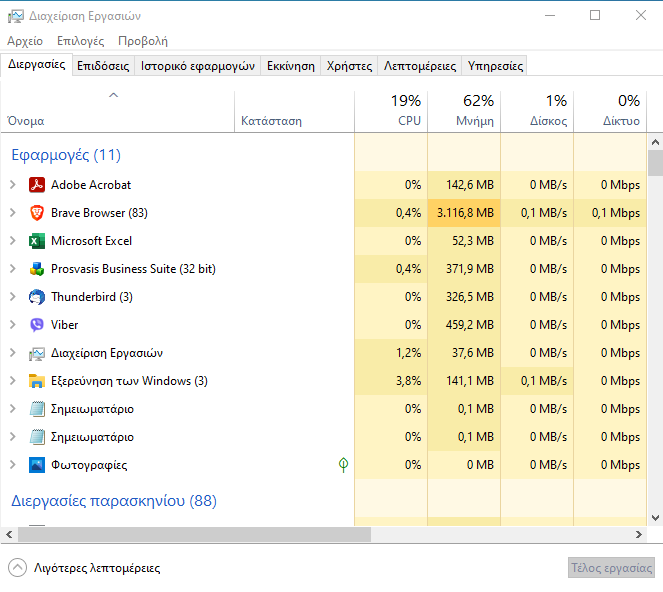Click the Διαχείριση Εργασιών row icon

point(37,353)
